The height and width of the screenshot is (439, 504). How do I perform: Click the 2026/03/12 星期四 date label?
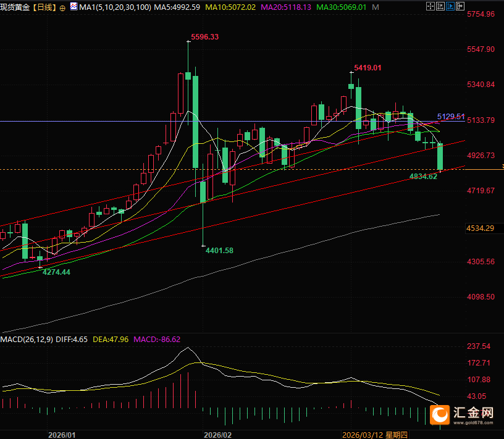(375, 435)
